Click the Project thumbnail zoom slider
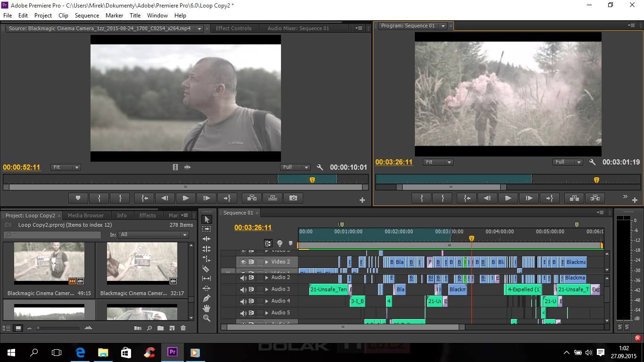The image size is (644, 362). (39, 328)
